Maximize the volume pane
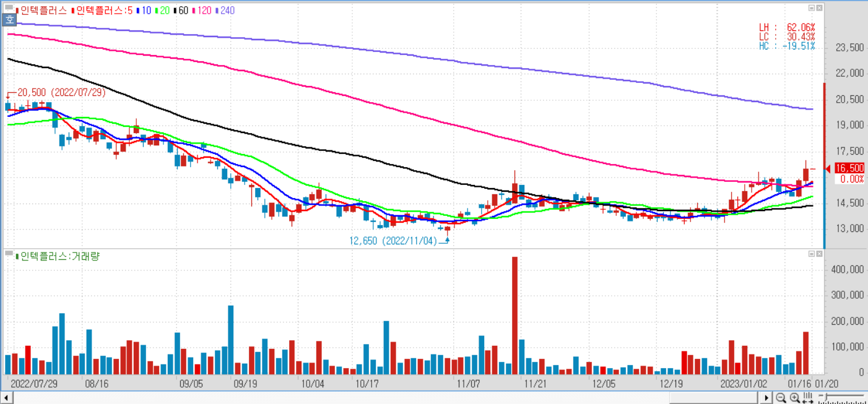The width and height of the screenshot is (868, 404). 812,254
